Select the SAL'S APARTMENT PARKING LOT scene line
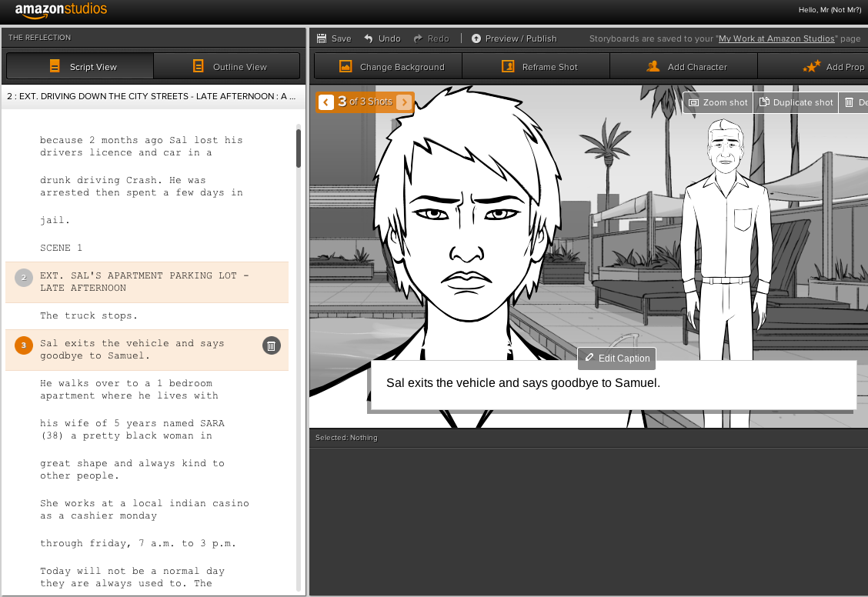This screenshot has height=597, width=868. pos(147,282)
